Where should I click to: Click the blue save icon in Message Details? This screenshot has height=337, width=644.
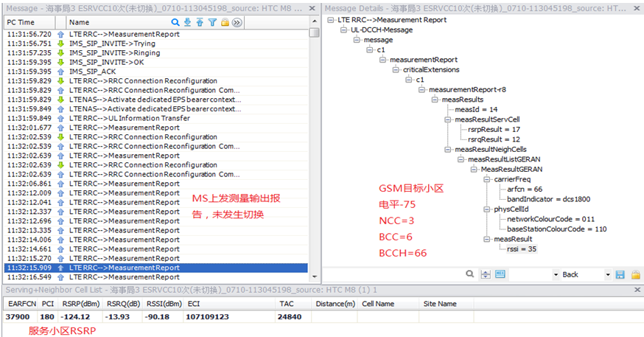620,274
